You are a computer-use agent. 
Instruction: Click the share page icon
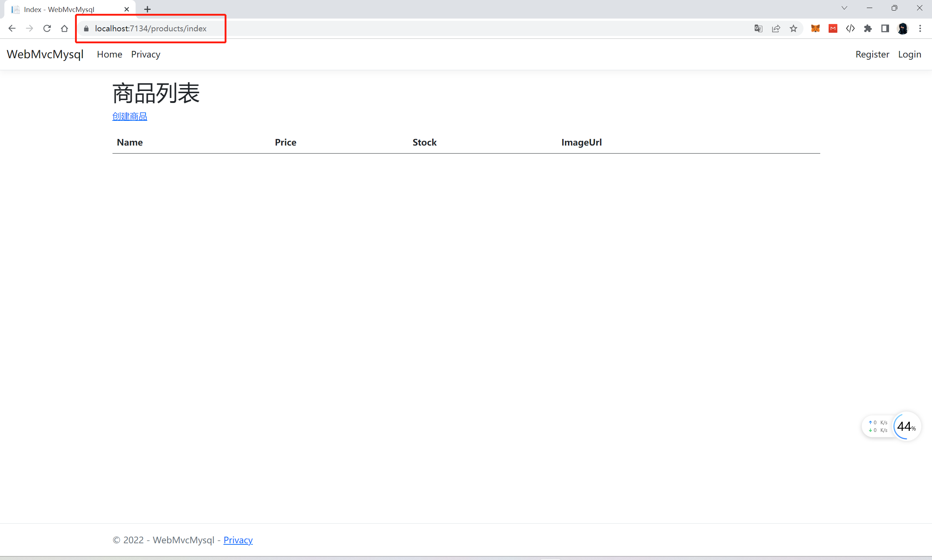click(x=776, y=28)
